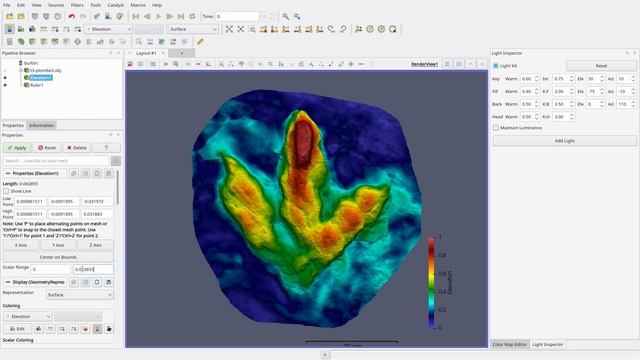Click the Time input field
Screen dimensions: 640x360
tap(237, 16)
